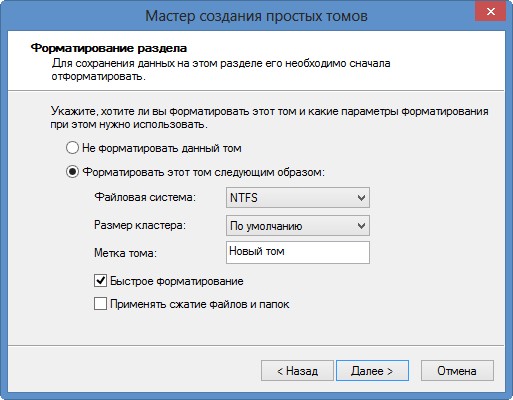513x400 pixels.
Task: Close the simple volume wizard window
Action: pyautogui.click(x=490, y=12)
